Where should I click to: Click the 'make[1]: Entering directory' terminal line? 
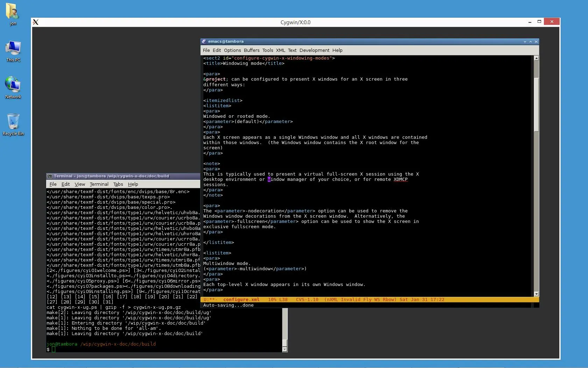(126, 323)
